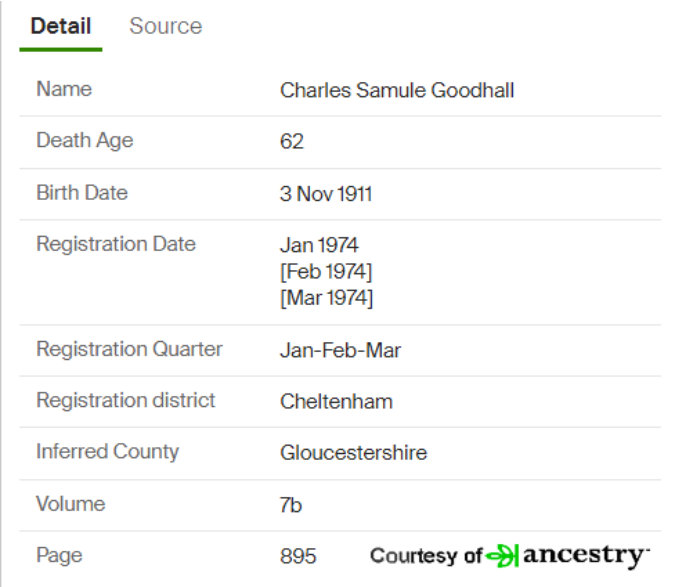The height and width of the screenshot is (587, 675).
Task: Click the bracketed Feb 1974 date
Action: click(x=326, y=271)
